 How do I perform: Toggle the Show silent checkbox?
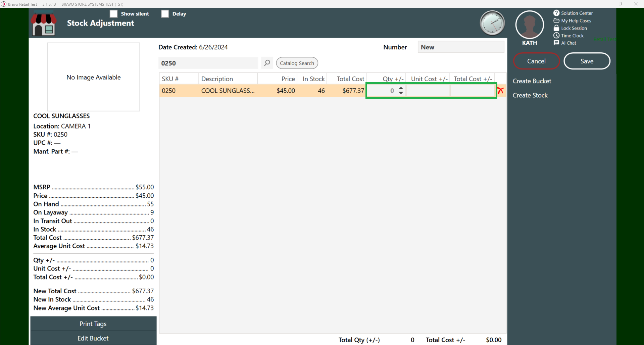(114, 14)
